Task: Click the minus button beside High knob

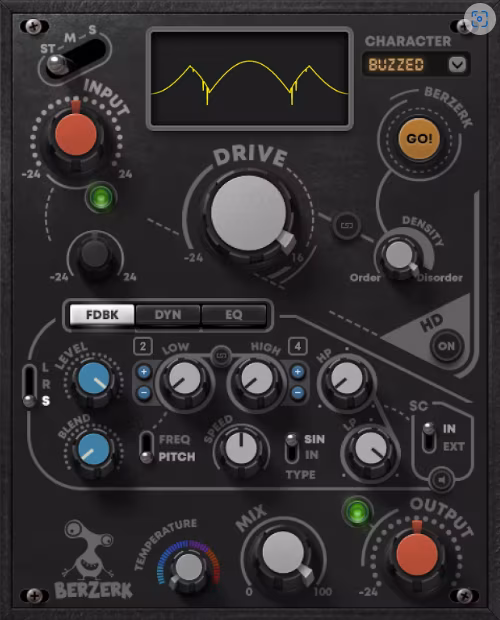Action: [298, 393]
